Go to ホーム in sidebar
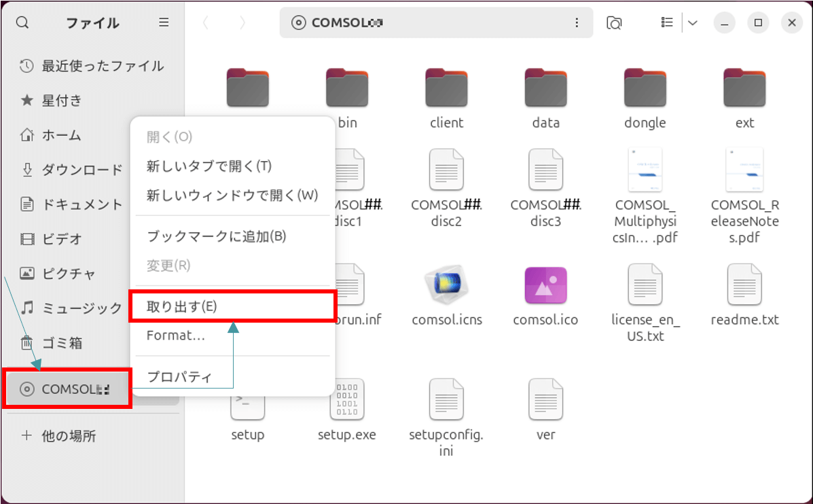The image size is (813, 504). point(61,135)
